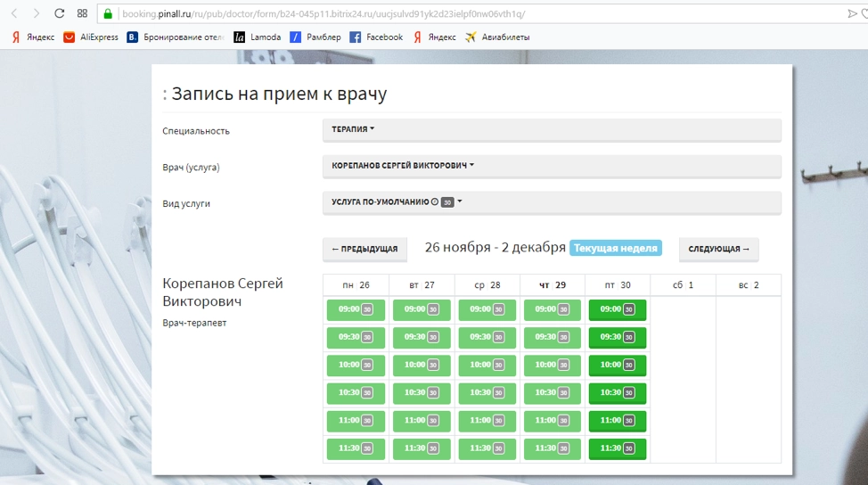Click the browser back arrow
The height and width of the screenshot is (485, 868).
pyautogui.click(x=13, y=13)
